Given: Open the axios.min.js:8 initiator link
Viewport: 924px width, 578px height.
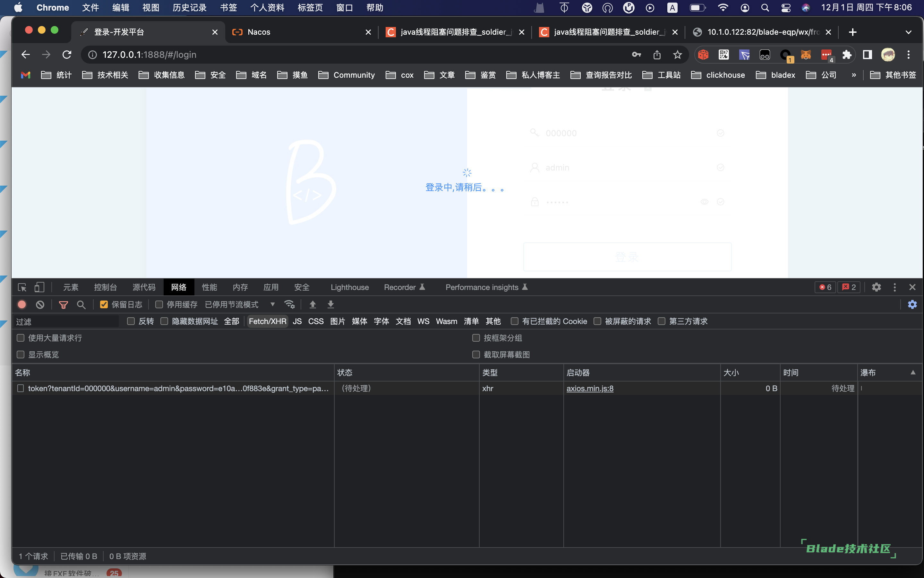Looking at the screenshot, I should tap(590, 389).
